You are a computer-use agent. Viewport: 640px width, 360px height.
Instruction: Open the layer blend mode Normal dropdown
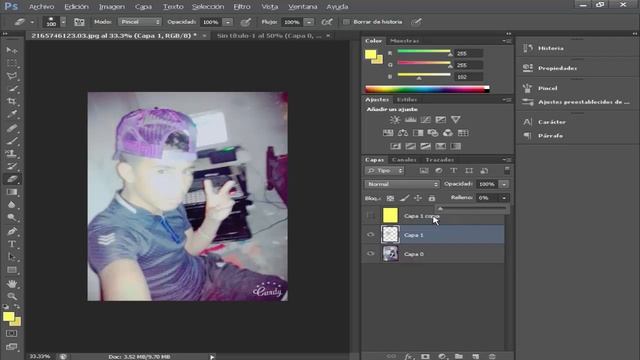402,184
